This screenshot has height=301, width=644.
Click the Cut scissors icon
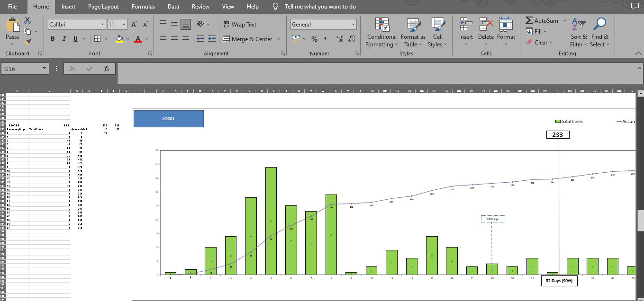[x=27, y=20]
